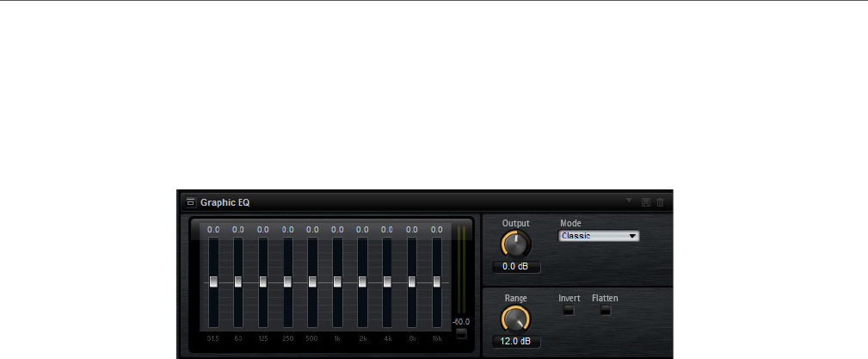The height and width of the screenshot is (359, 868).
Task: Click the 31.5 frequency label
Action: click(x=213, y=338)
